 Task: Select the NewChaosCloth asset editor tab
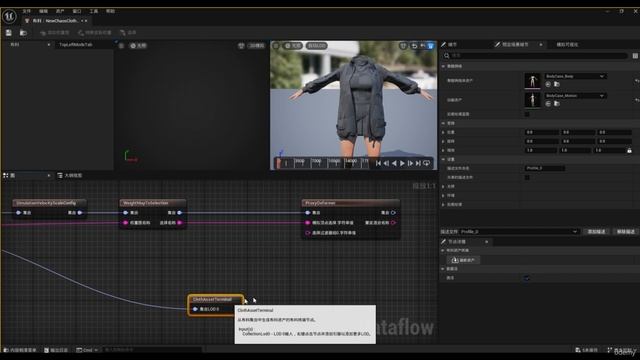click(56, 21)
